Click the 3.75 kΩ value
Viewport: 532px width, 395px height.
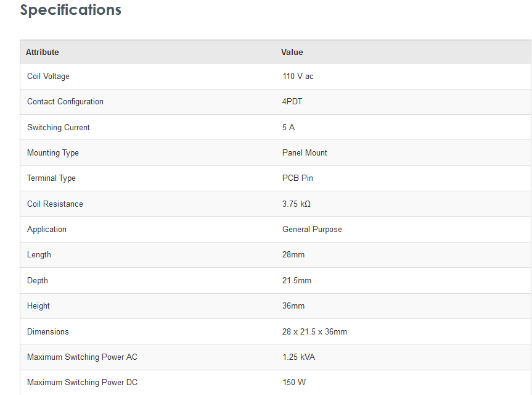coord(297,204)
